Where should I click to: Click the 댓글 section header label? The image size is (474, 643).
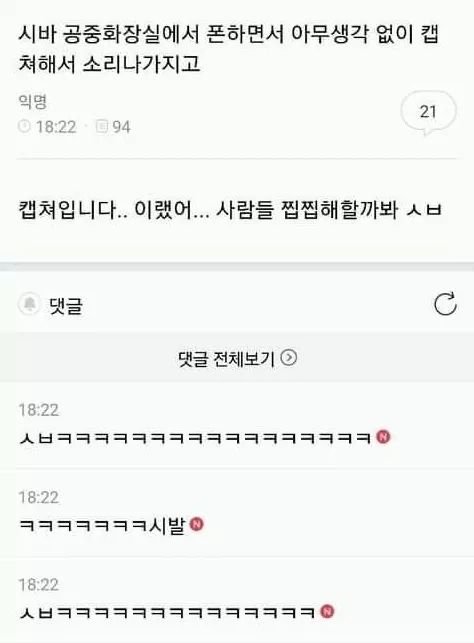coord(66,306)
